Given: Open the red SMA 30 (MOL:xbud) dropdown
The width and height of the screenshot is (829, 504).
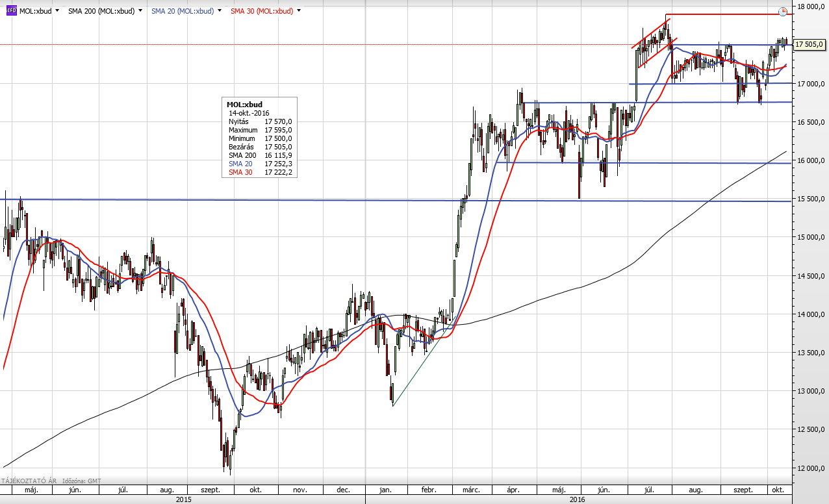Looking at the screenshot, I should 299,11.
